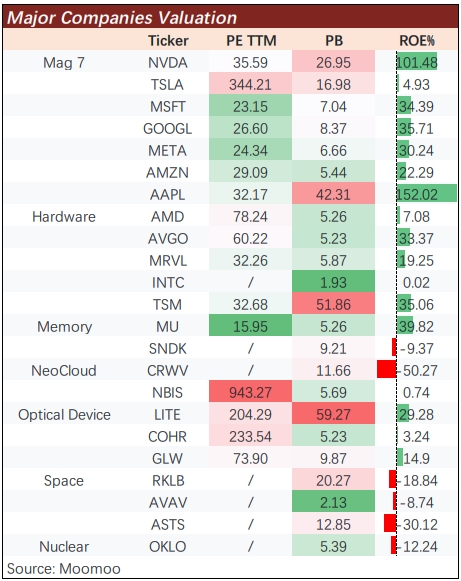
Task: Select the Hardware category label
Action: tap(64, 216)
